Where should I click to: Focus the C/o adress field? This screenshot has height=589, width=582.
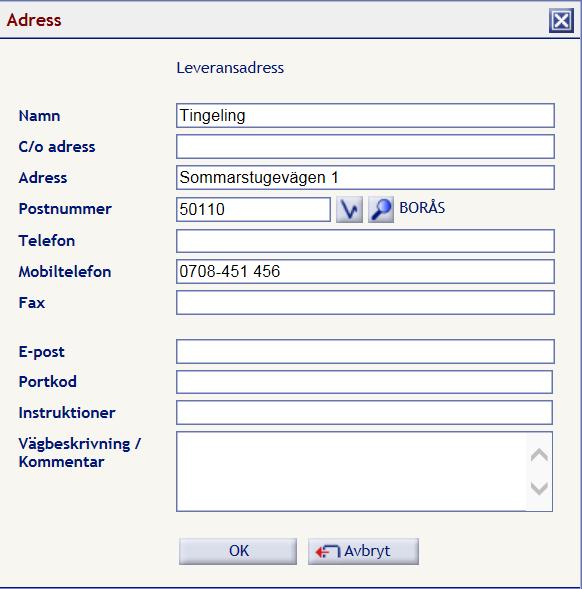click(365, 146)
